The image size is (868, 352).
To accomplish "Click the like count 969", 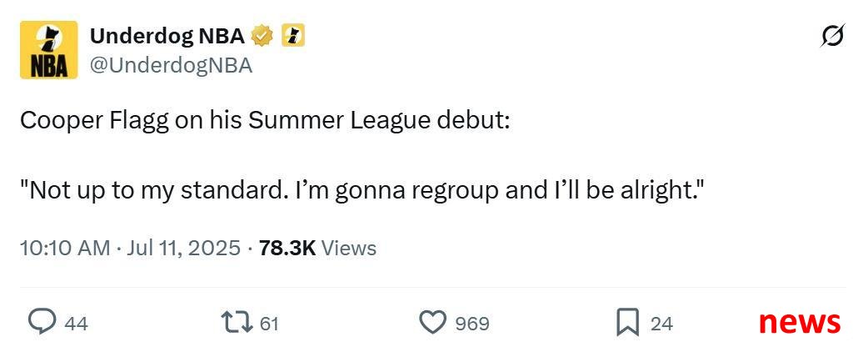I will pos(472,323).
